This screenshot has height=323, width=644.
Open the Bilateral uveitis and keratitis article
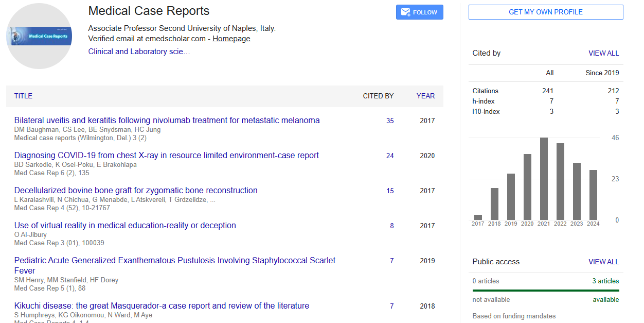pyautogui.click(x=167, y=120)
